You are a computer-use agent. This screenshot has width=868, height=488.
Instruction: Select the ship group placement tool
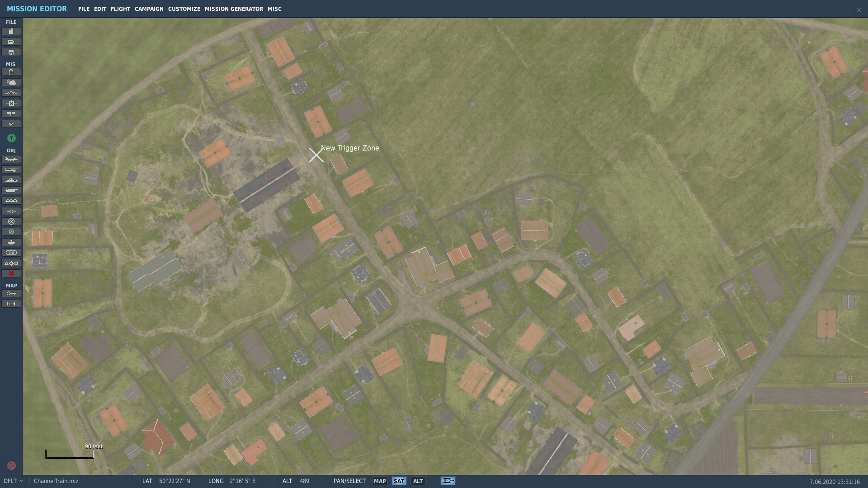coord(11,180)
